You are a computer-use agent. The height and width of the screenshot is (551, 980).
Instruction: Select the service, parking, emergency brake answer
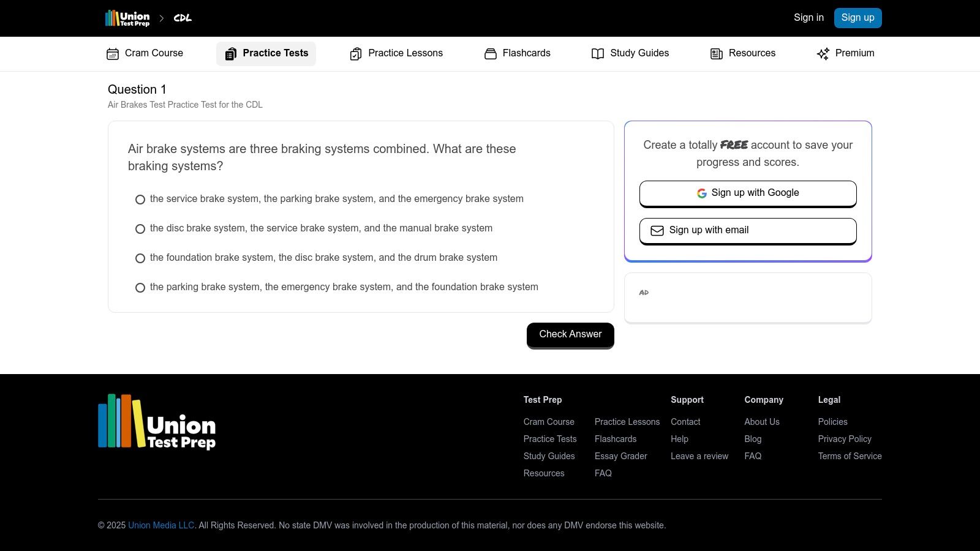click(x=140, y=200)
